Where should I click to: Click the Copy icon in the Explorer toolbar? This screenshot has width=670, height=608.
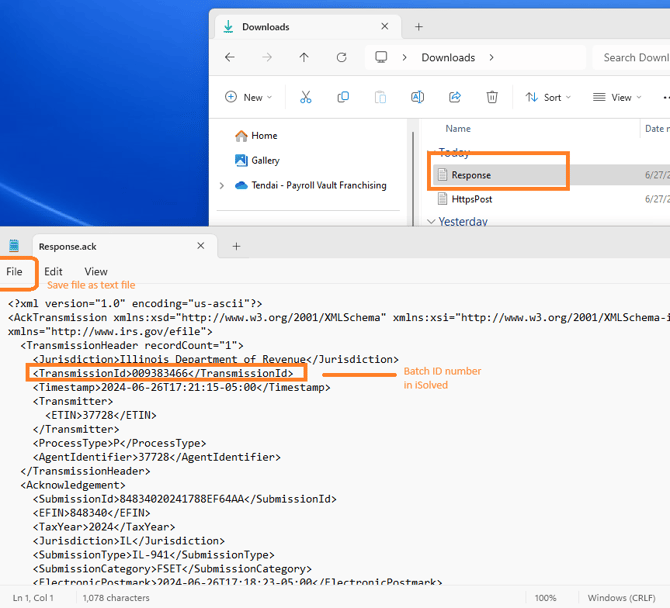point(343,97)
